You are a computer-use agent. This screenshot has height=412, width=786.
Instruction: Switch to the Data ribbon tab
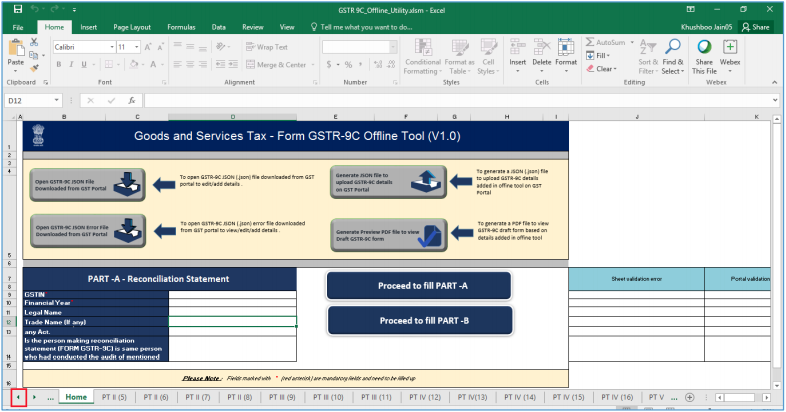(219, 27)
